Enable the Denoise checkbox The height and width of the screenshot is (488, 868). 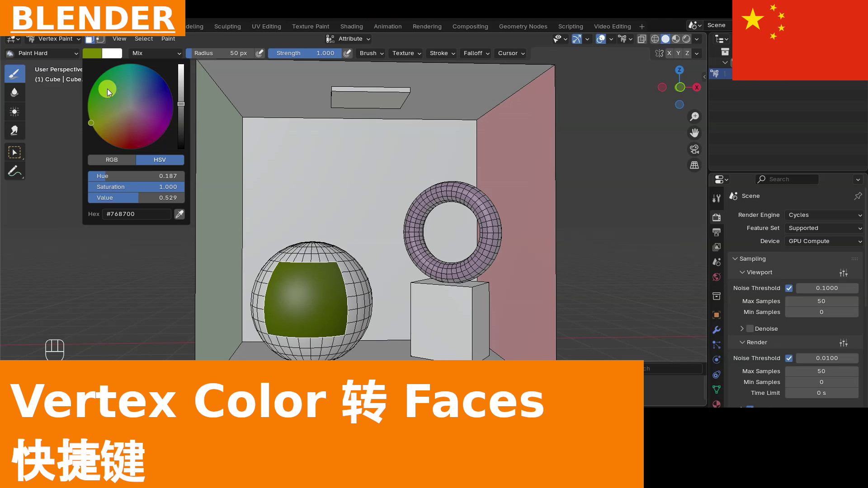tap(750, 329)
